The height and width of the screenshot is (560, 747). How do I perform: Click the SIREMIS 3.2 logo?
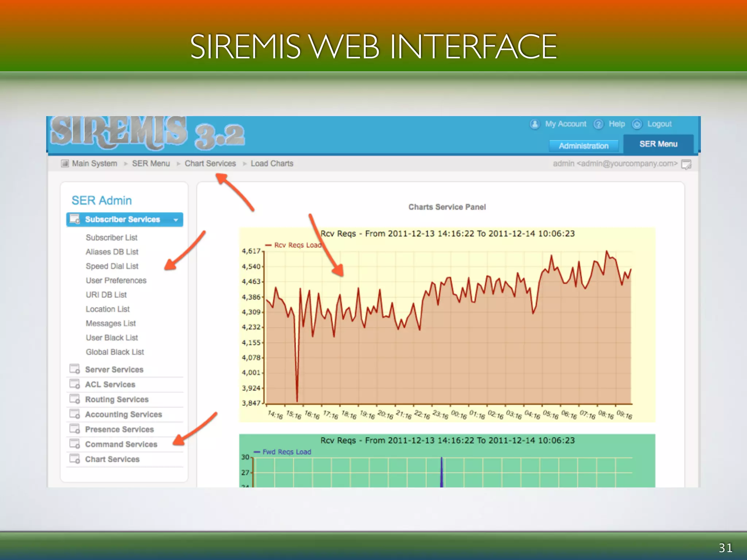click(148, 133)
